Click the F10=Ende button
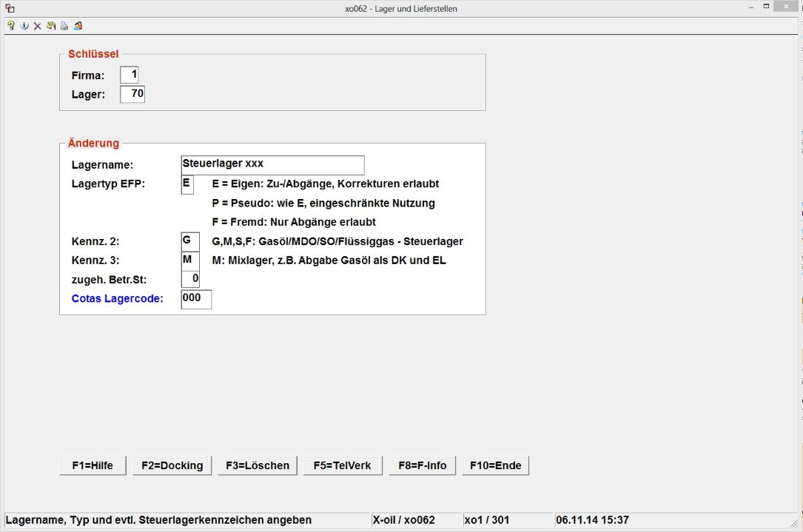 [496, 465]
